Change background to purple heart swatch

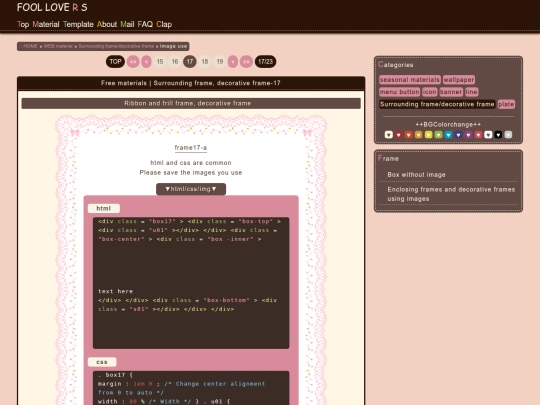tap(468, 135)
